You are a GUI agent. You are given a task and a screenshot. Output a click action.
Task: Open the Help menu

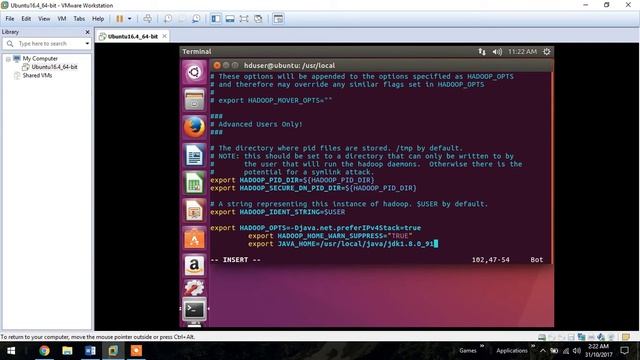(x=98, y=19)
